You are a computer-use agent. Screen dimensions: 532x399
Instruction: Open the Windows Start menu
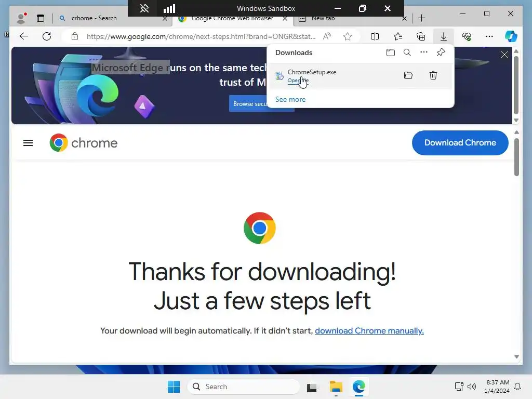(x=174, y=387)
